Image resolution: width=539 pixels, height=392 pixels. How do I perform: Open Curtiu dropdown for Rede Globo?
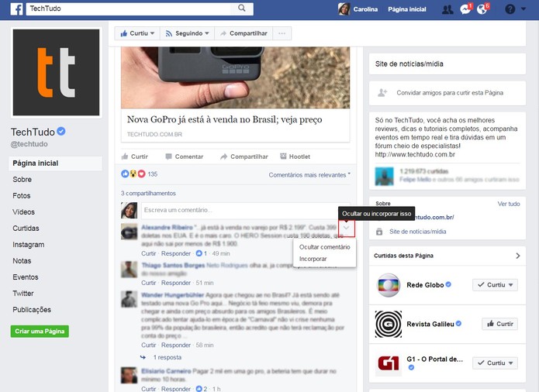click(x=495, y=285)
